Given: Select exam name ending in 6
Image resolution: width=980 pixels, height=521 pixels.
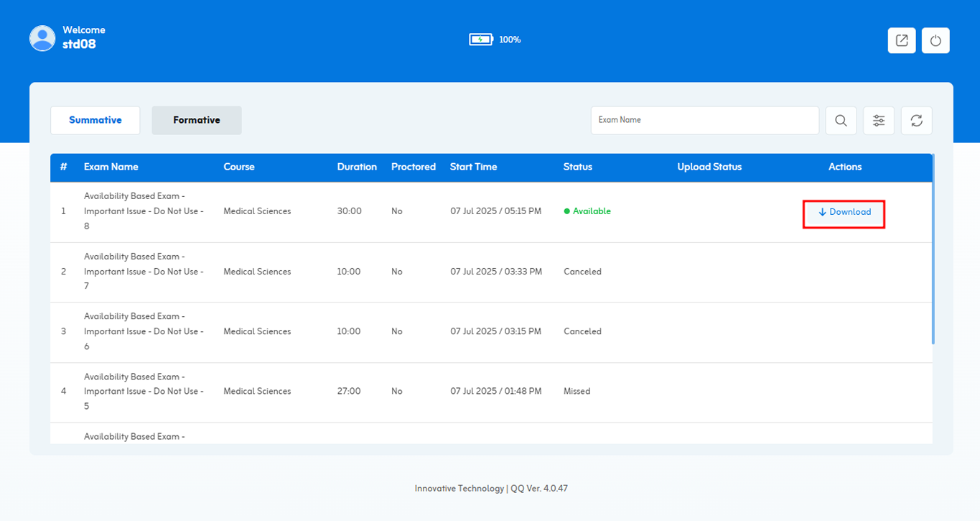Looking at the screenshot, I should coord(144,331).
